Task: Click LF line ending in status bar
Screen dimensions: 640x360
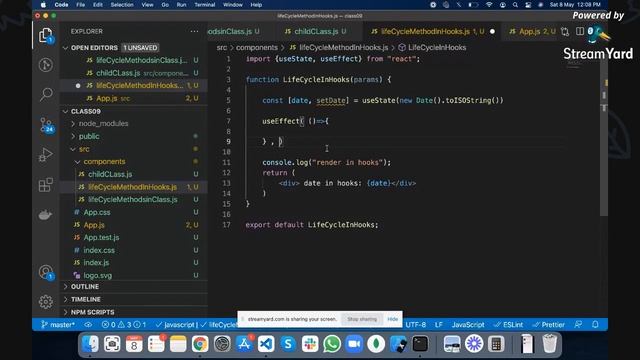Action: tap(438, 325)
